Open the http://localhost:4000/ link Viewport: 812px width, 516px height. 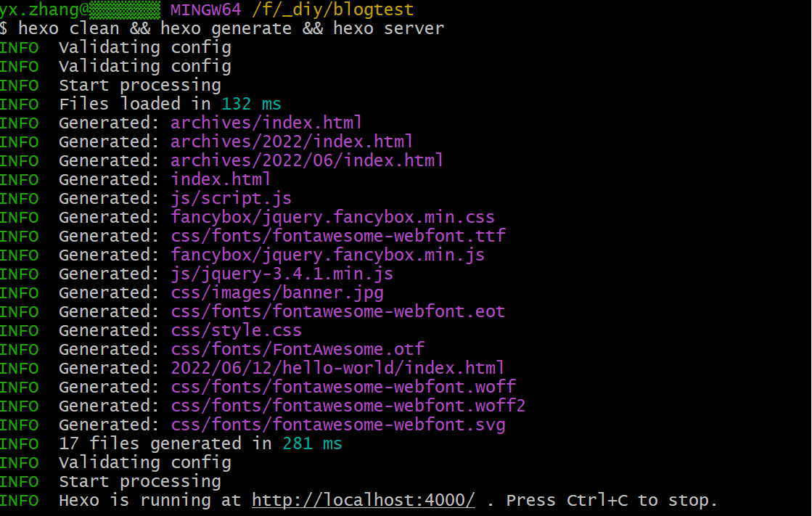point(364,500)
